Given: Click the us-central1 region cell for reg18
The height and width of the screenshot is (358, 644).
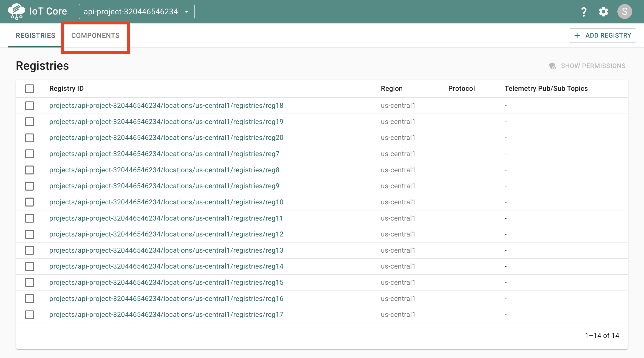Looking at the screenshot, I should point(398,106).
